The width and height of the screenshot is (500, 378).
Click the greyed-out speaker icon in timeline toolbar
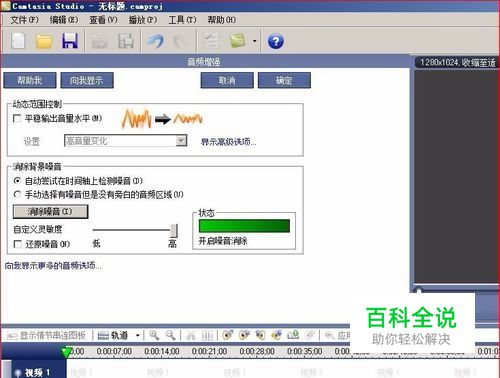[x=310, y=335]
